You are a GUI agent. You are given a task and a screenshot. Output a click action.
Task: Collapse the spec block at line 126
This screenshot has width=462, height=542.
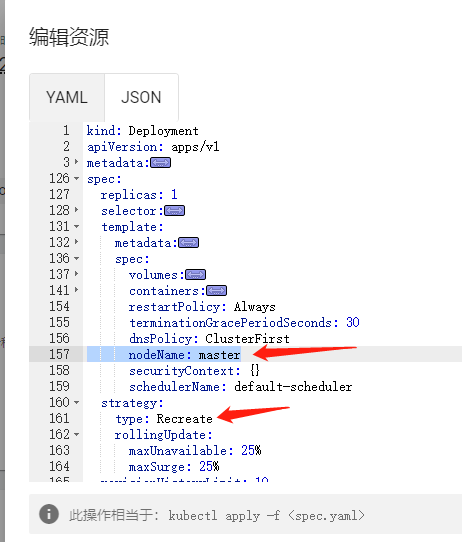76,179
